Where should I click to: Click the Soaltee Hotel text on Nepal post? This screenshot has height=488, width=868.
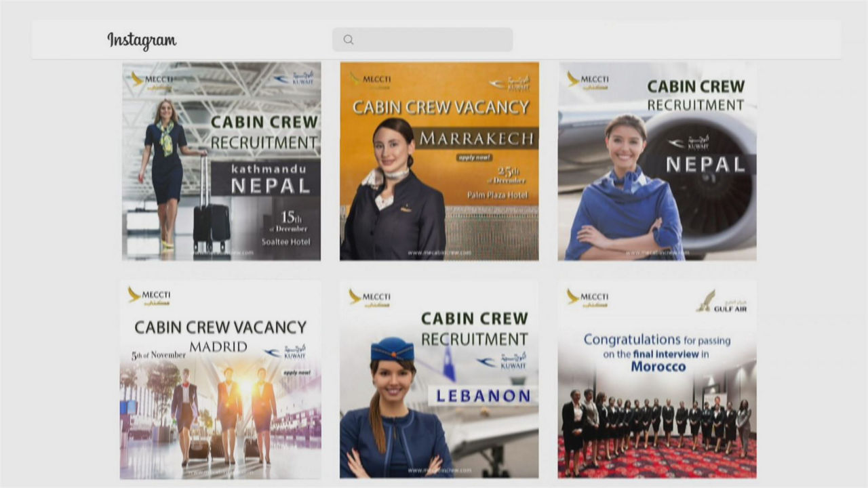coord(286,242)
